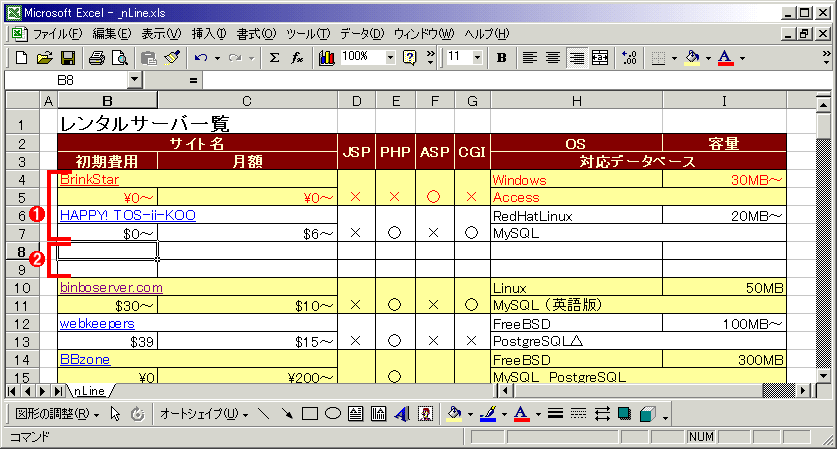The width and height of the screenshot is (837, 449).
Task: Open a file with the folder icon
Action: 45,58
